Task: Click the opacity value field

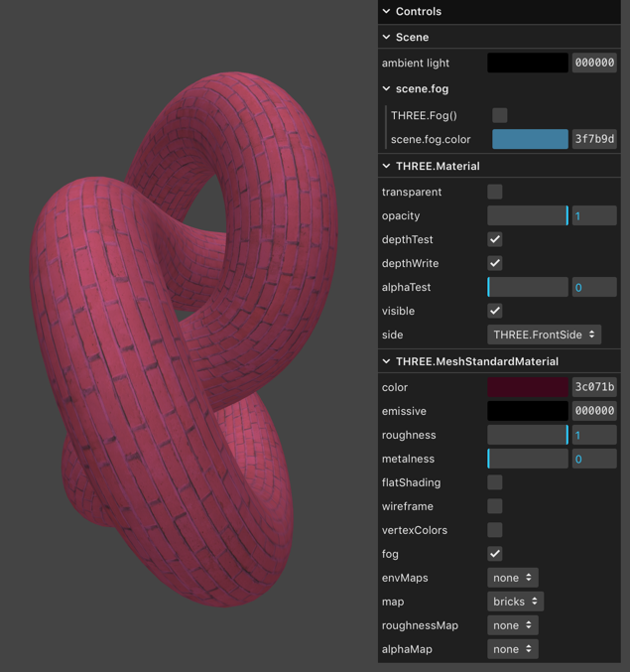Action: pyautogui.click(x=594, y=215)
